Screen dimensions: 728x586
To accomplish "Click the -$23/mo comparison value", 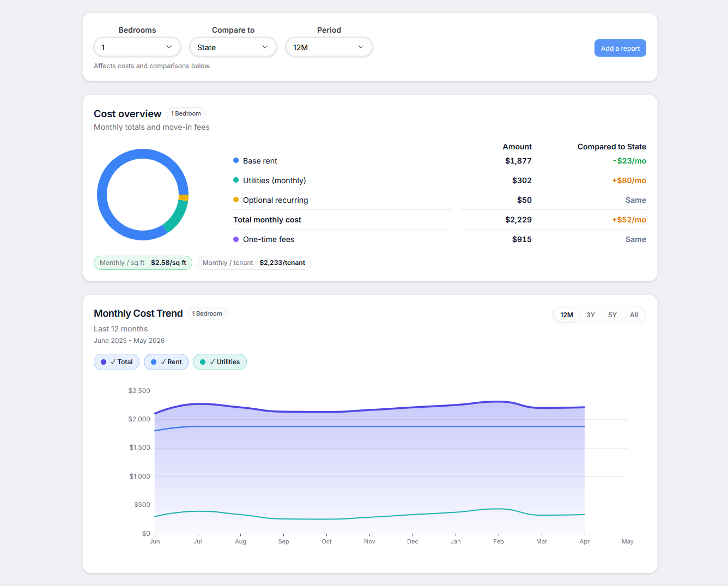I will (x=629, y=161).
